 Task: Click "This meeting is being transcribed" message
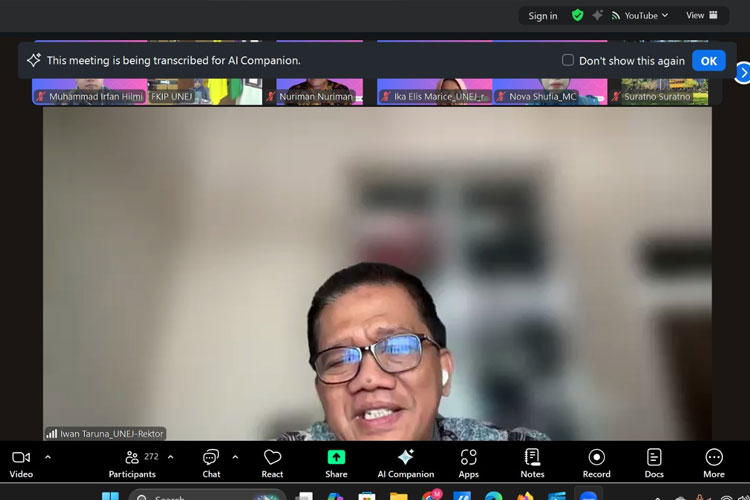(174, 60)
